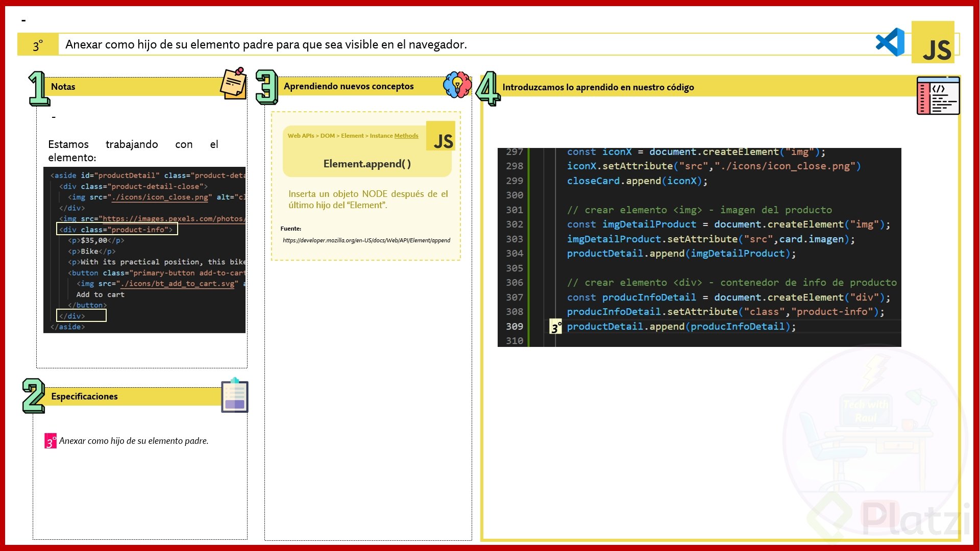Viewport: 980px width, 551px height.
Task: Click the highlighted div class product-info line
Action: point(117,230)
